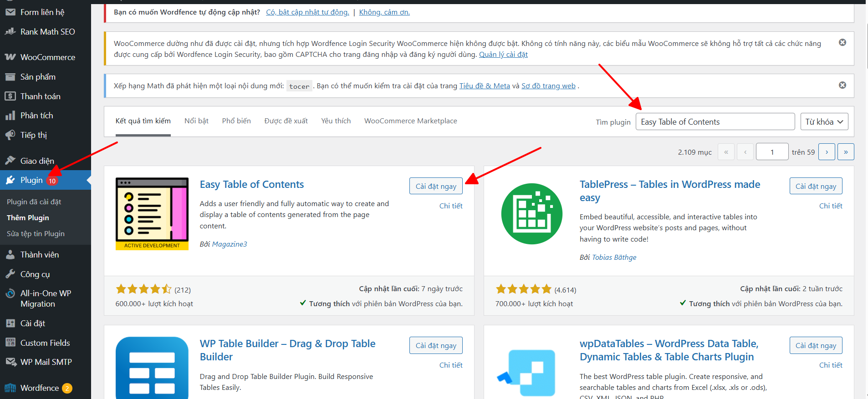868x399 pixels.
Task: Click the Wordfence shield icon
Action: (10, 388)
